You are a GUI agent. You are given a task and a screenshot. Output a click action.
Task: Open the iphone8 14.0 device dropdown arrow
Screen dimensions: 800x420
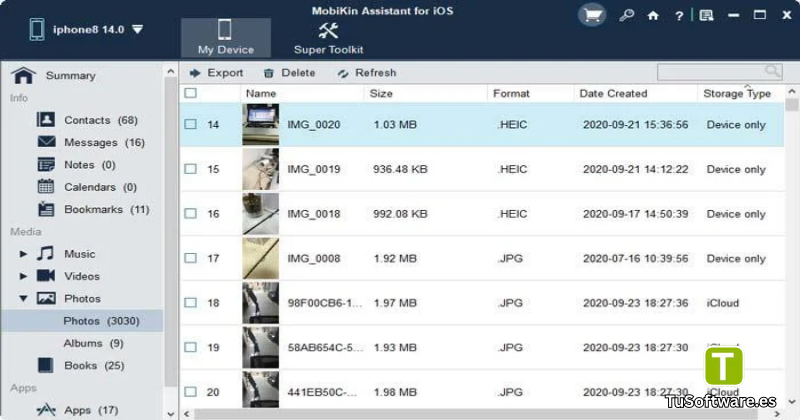[x=138, y=30]
